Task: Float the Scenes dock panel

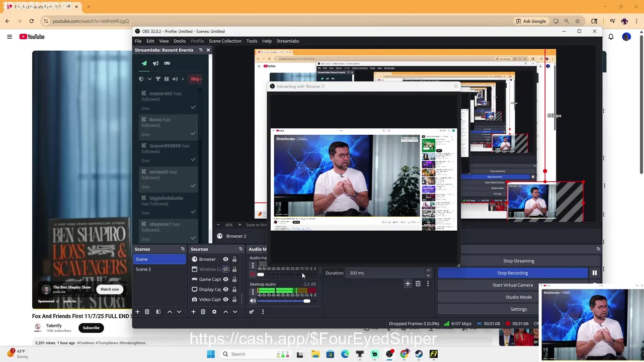Action: coord(183,249)
